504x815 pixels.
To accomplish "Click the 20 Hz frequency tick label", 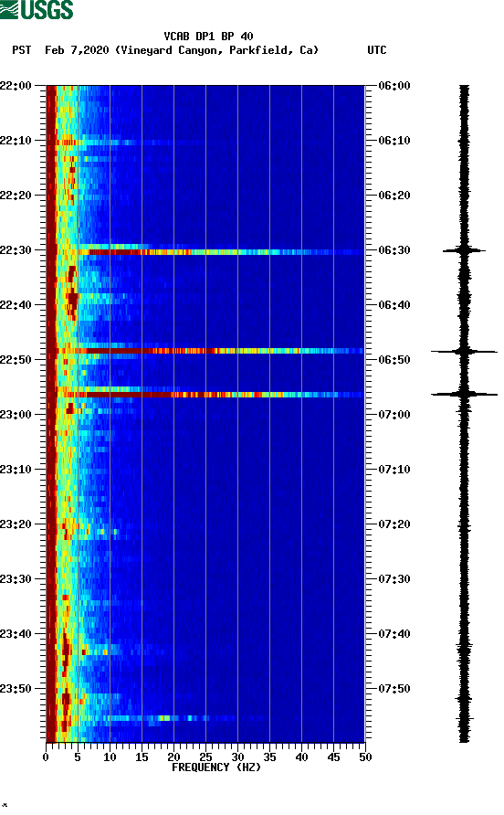I will tap(173, 757).
